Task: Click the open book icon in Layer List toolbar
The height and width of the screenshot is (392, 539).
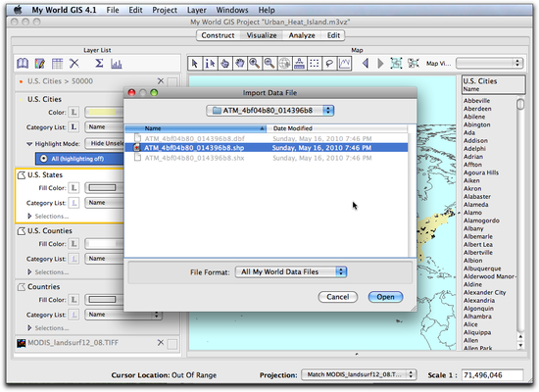Action: coord(23,64)
